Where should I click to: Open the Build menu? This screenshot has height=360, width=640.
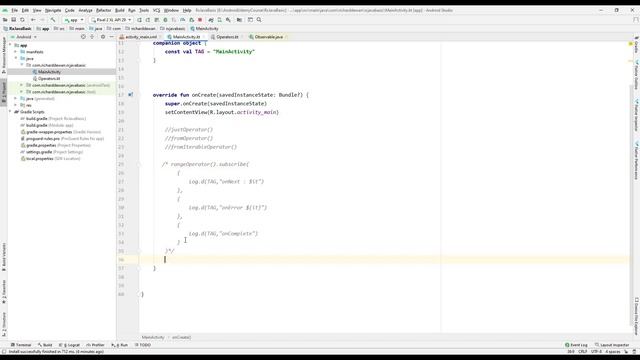point(120,10)
